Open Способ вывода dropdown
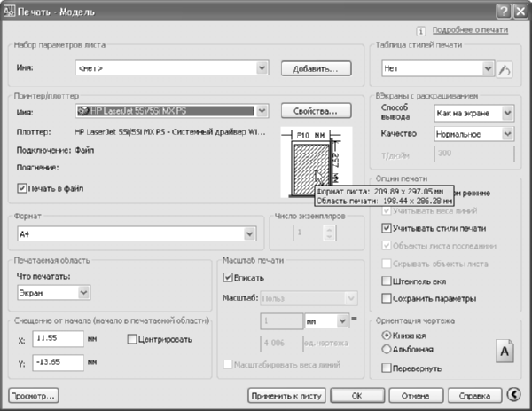532x411 pixels. pos(474,113)
